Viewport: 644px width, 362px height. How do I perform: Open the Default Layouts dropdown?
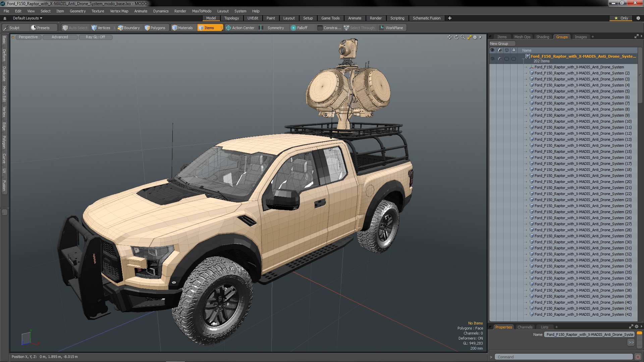coord(28,18)
